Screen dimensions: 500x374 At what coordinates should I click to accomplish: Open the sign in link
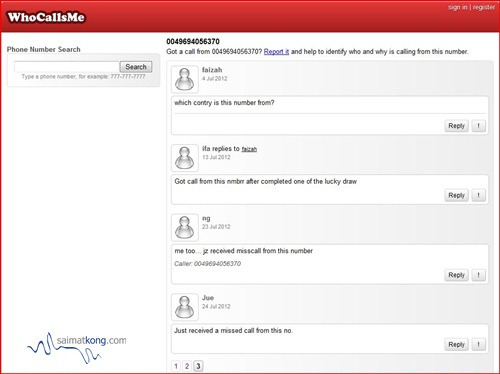point(457,7)
